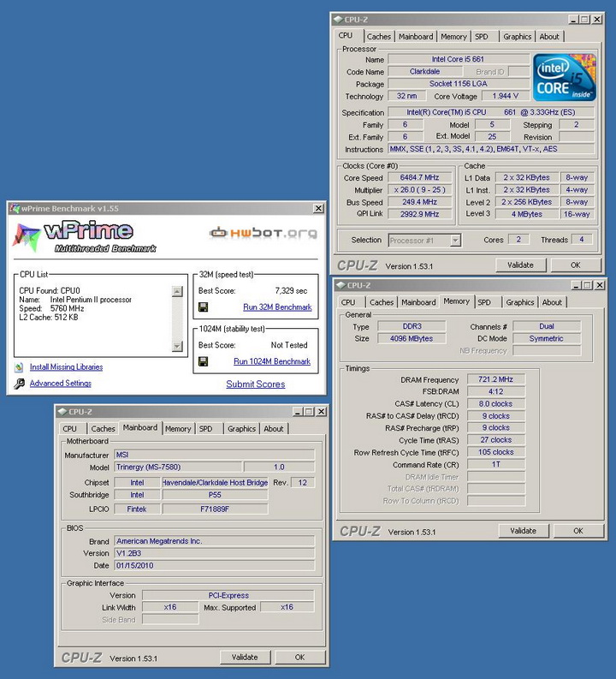Click the Intel Core i5 badge image

(564, 78)
